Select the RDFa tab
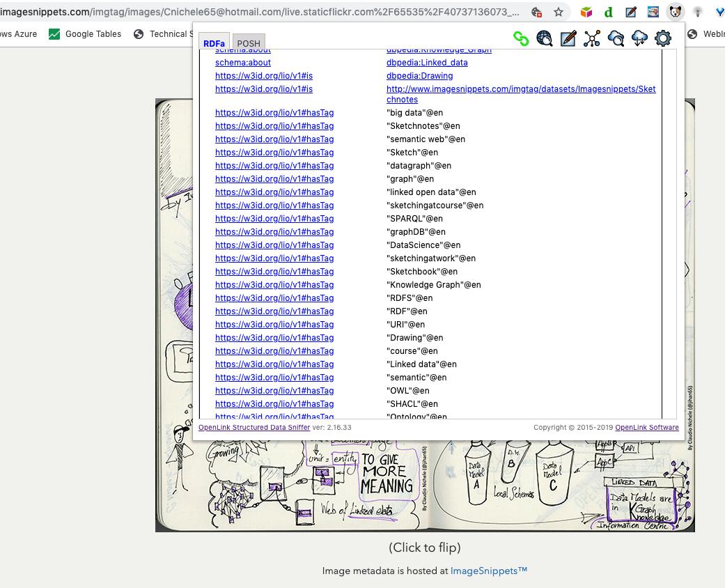The image size is (725, 588). coord(214,42)
